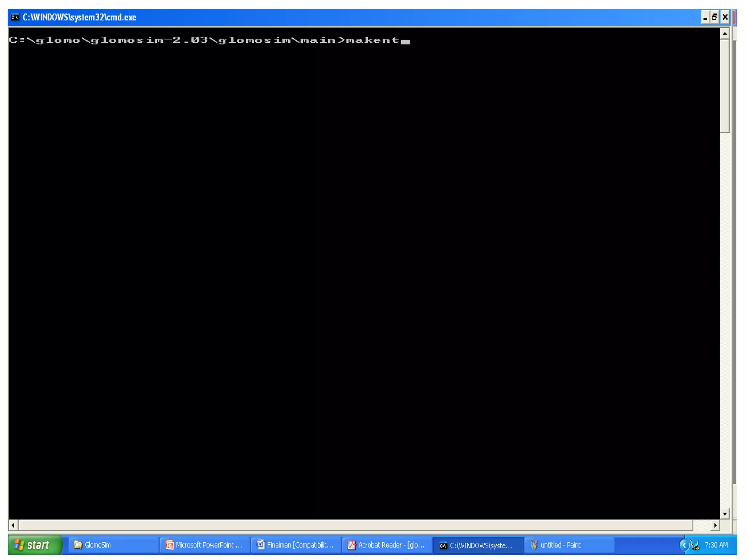Switch to Microsoft PowerPoint taskbar button
This screenshot has width=747, height=560.
[204, 545]
